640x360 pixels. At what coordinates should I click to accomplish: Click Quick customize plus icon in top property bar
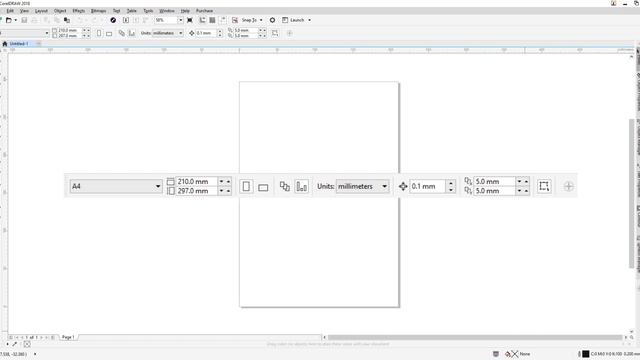click(x=289, y=33)
